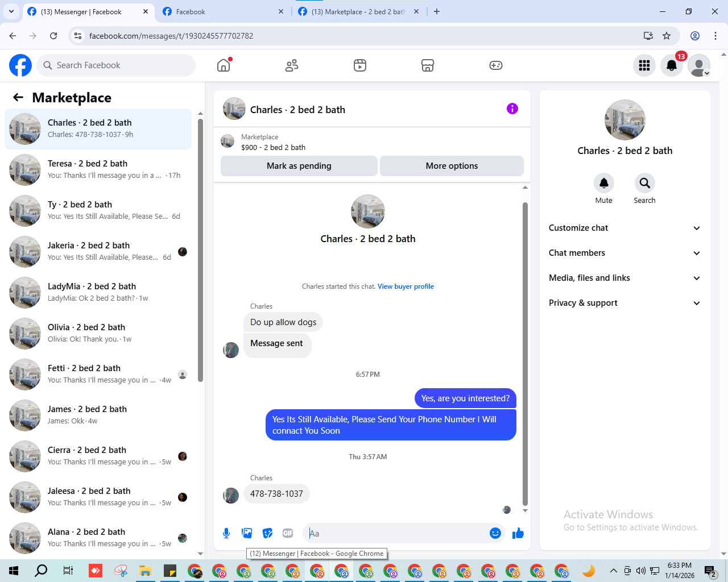Click the conversation list scrollbar

coord(200,250)
